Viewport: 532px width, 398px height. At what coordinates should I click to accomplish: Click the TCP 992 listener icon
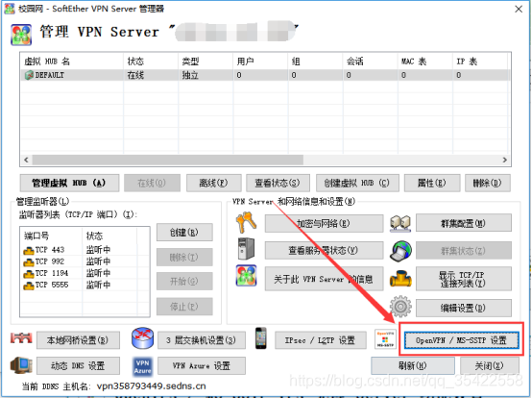tap(29, 261)
